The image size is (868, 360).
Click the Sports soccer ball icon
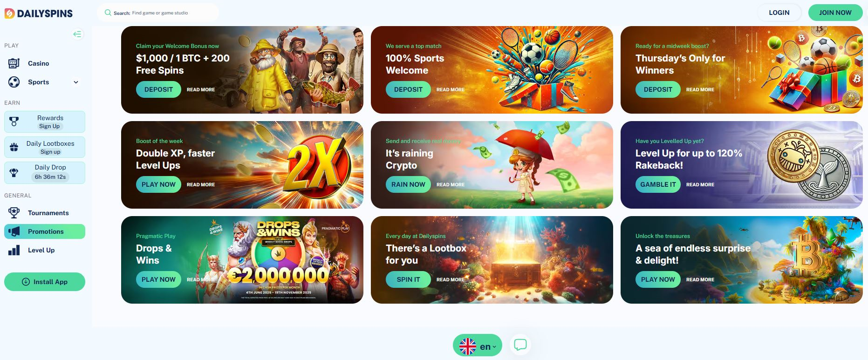(14, 82)
